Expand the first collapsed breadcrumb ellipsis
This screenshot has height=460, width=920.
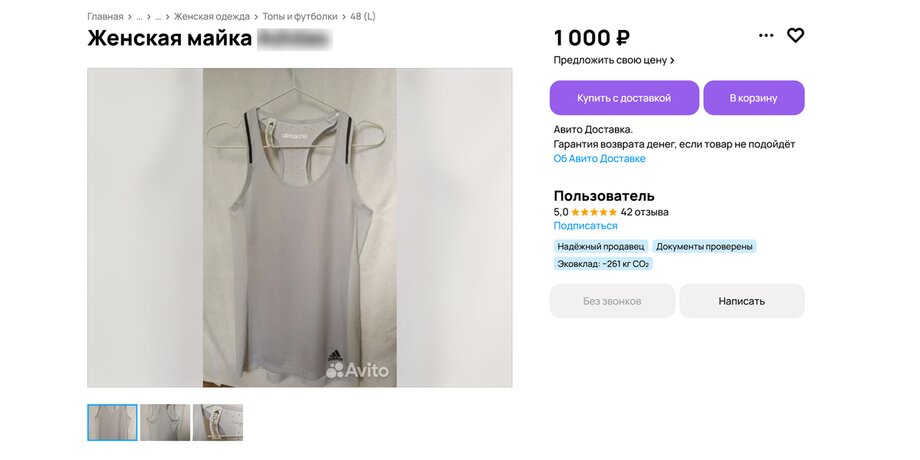139,17
